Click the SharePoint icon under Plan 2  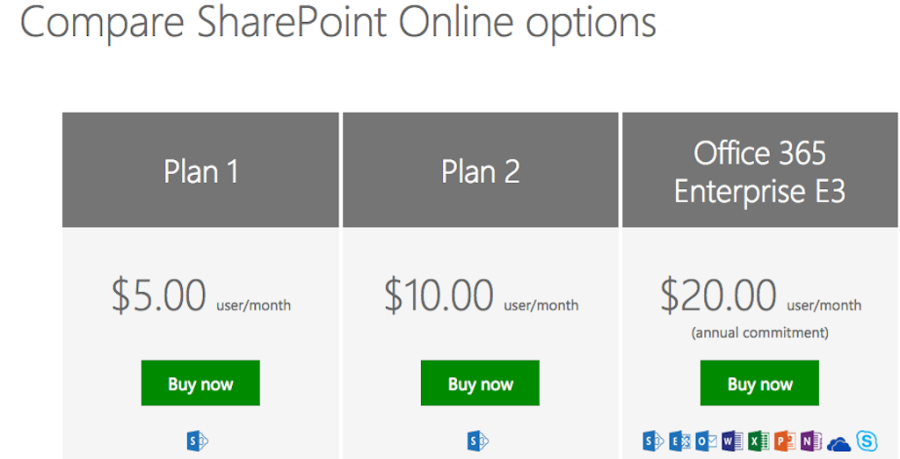pyautogui.click(x=479, y=440)
